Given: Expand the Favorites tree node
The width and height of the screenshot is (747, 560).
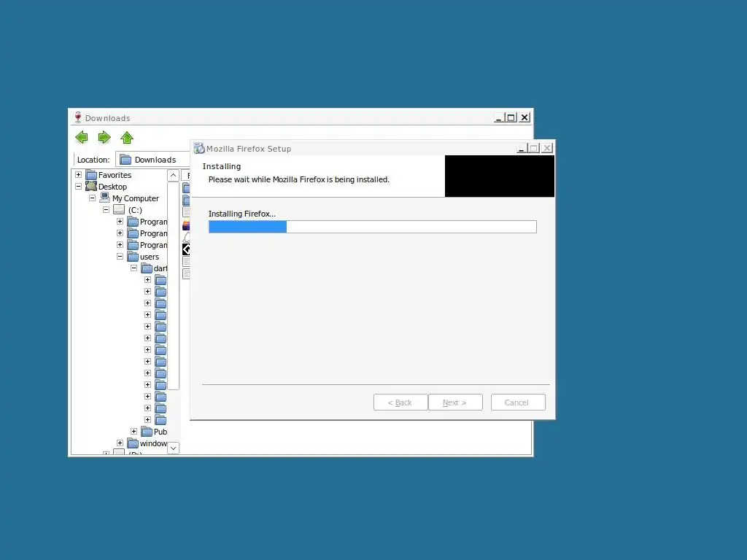Looking at the screenshot, I should (79, 175).
